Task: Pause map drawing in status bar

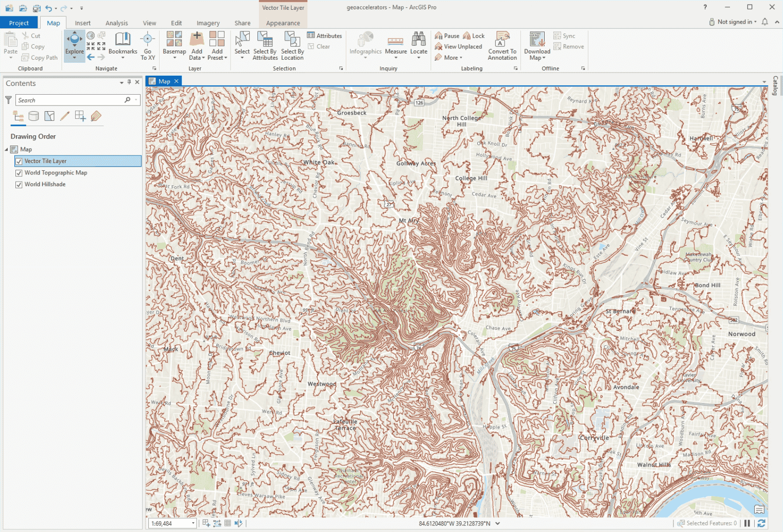Action: pyautogui.click(x=747, y=523)
